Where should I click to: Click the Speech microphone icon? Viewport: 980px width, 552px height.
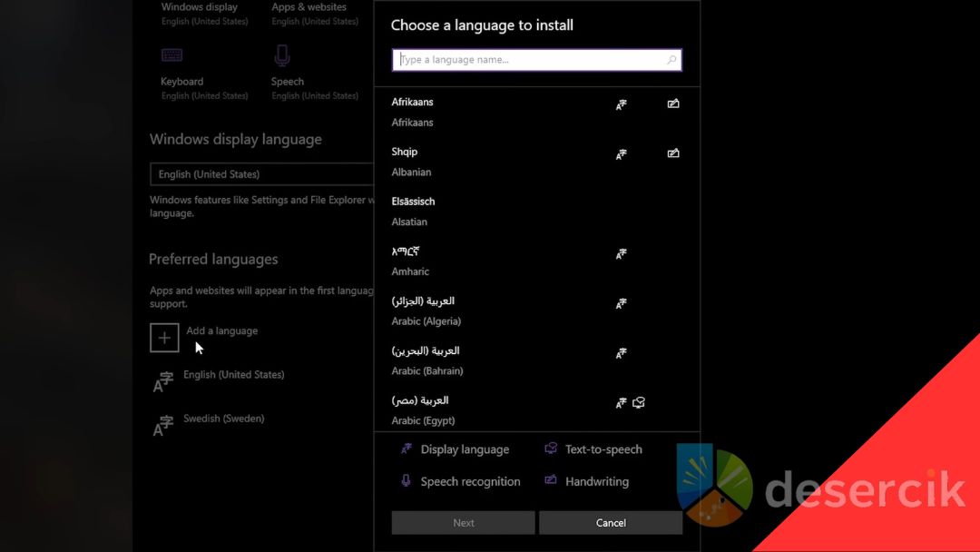(x=281, y=56)
